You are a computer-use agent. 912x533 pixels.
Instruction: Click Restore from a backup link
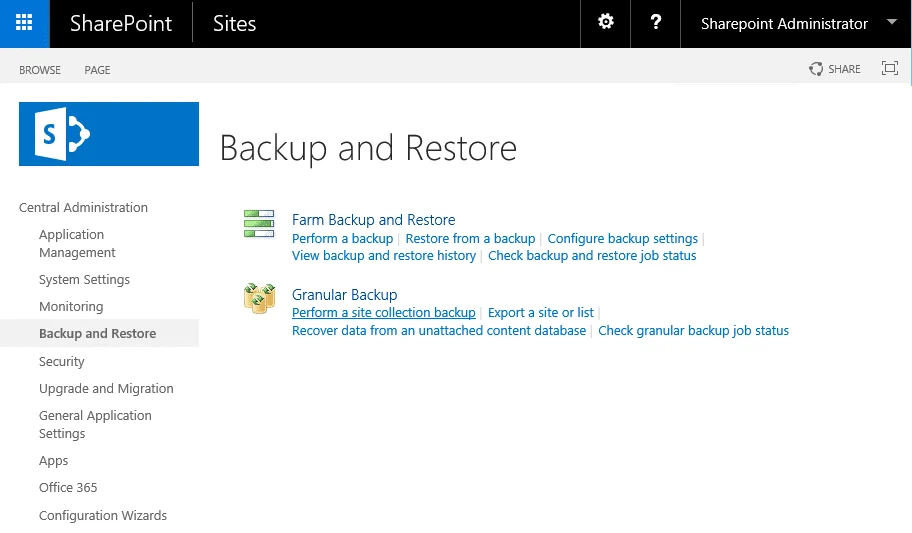coord(470,239)
